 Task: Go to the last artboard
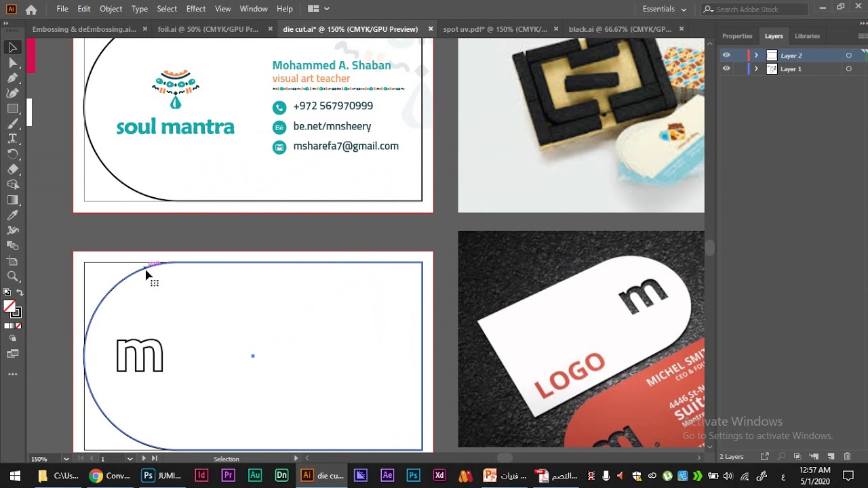point(155,459)
